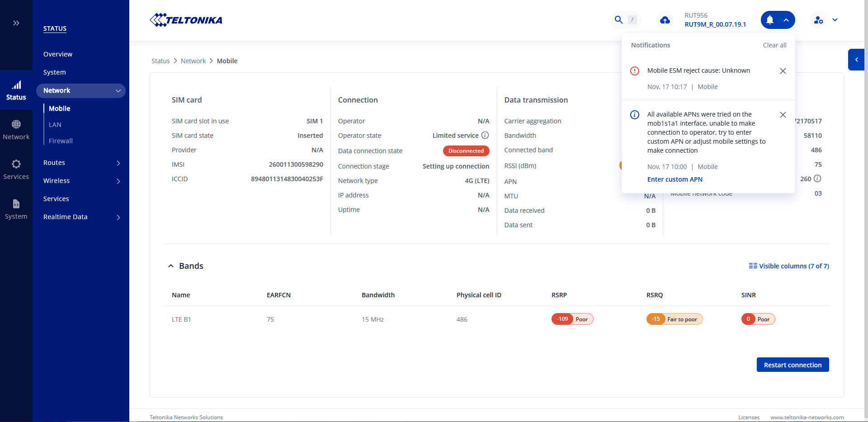Click the Operator state info icon
The height and width of the screenshot is (422, 868).
point(485,135)
